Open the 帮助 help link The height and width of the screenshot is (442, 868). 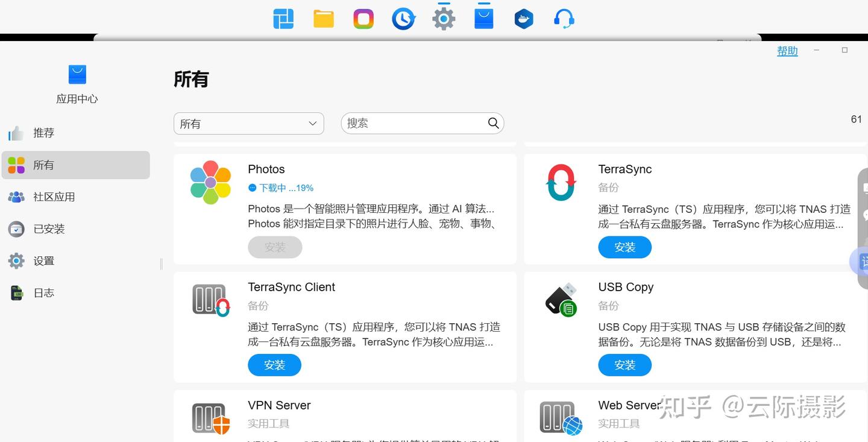click(787, 51)
